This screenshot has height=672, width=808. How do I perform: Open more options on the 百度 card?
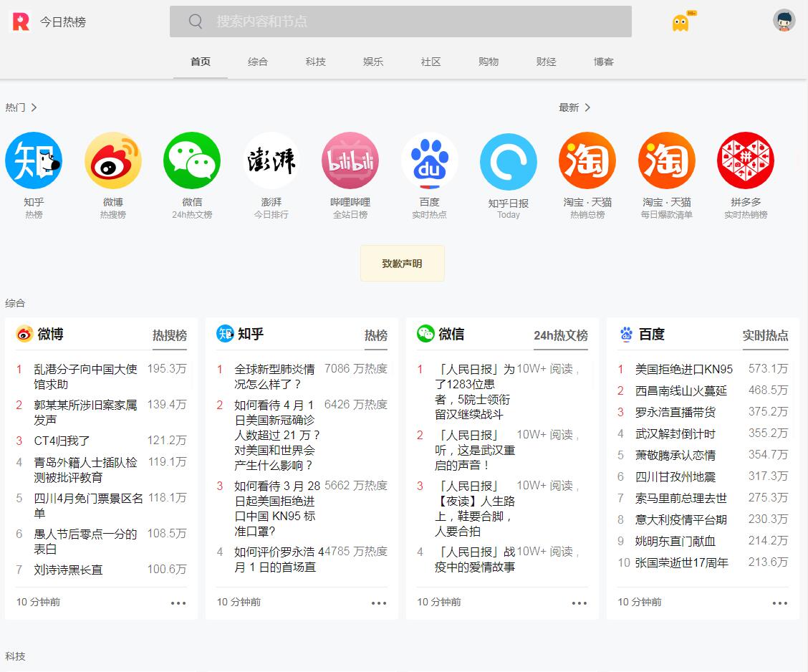coord(779,603)
